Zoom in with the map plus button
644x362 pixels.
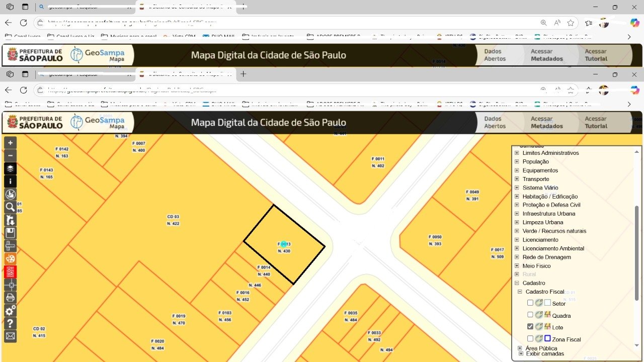click(10, 143)
